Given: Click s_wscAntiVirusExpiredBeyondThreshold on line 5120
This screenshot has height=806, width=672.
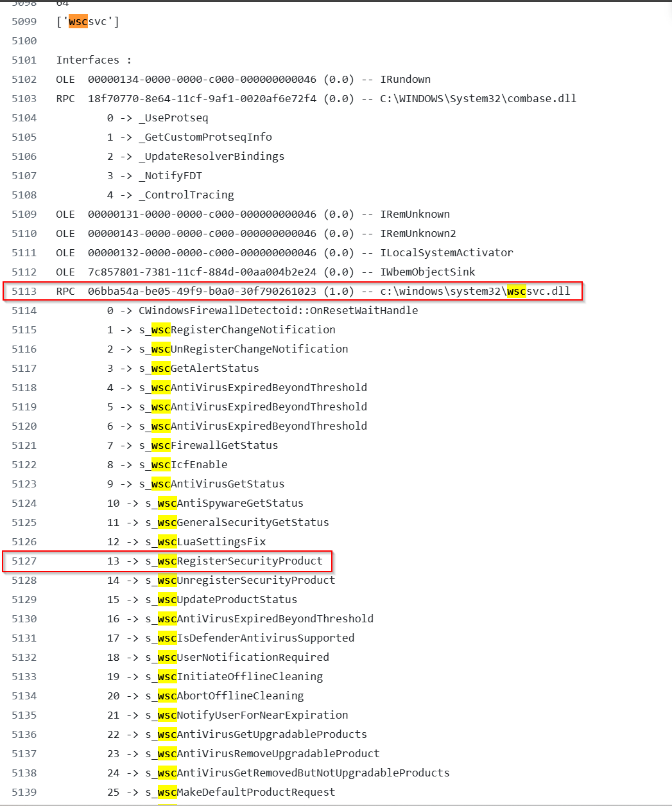Looking at the screenshot, I should point(237,426).
